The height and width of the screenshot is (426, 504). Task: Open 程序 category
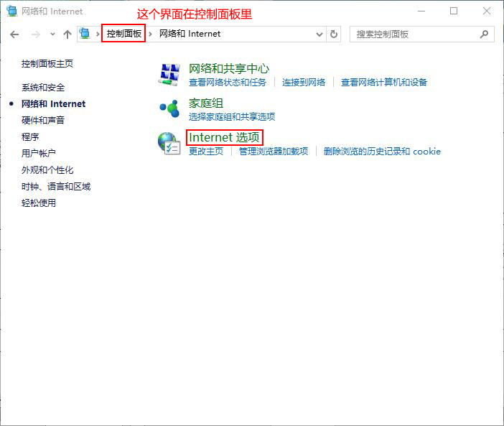pyautogui.click(x=30, y=137)
